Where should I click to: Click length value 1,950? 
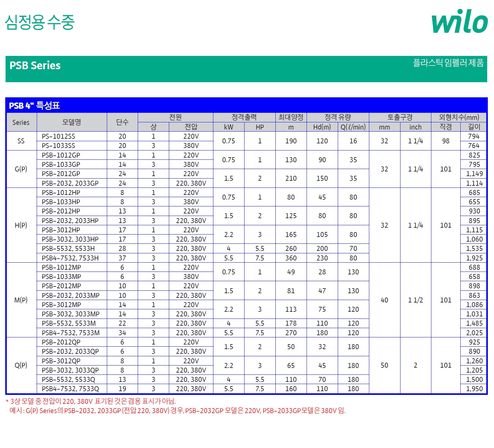(474, 389)
